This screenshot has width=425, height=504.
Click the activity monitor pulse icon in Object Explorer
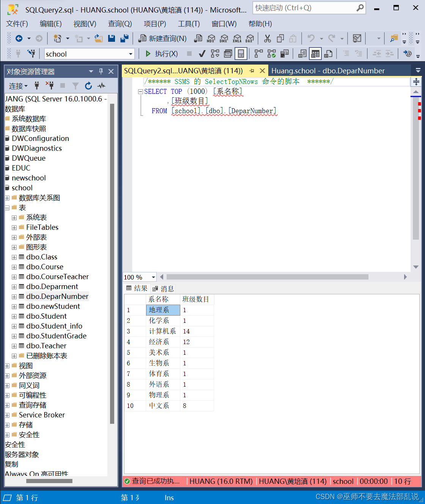pyautogui.click(x=101, y=86)
